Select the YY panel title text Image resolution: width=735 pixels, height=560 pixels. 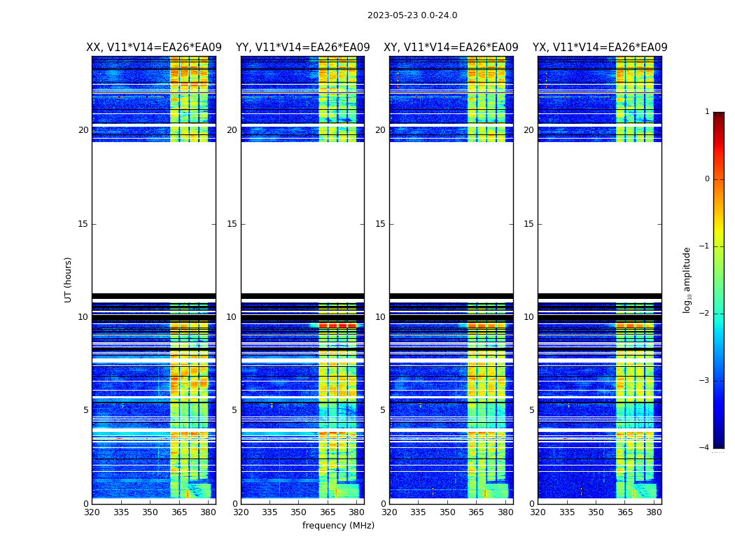pos(302,48)
